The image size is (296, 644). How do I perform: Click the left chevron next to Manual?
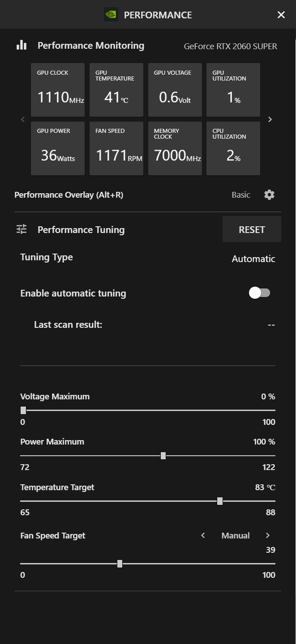(203, 535)
